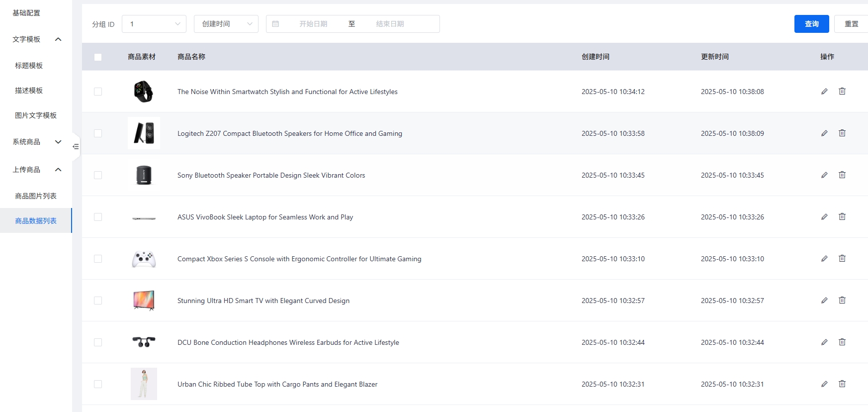Image resolution: width=868 pixels, height=412 pixels.
Task: Edit the Ultra HD Smart TV row
Action: click(x=824, y=301)
